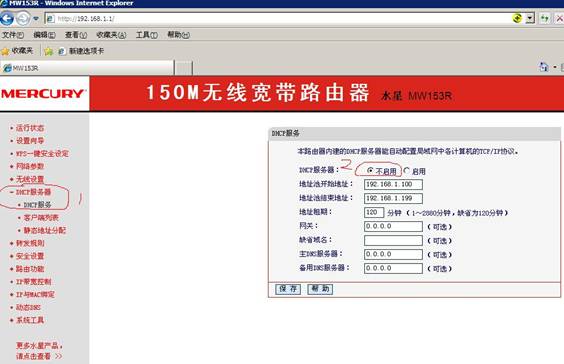Select the MW153R browser tab
Image resolution: width=564 pixels, height=364 pixels.
(x=87, y=68)
